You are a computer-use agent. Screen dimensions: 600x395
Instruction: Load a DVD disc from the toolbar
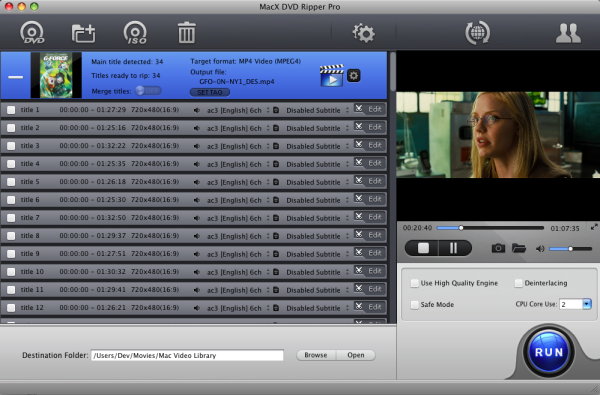32,33
